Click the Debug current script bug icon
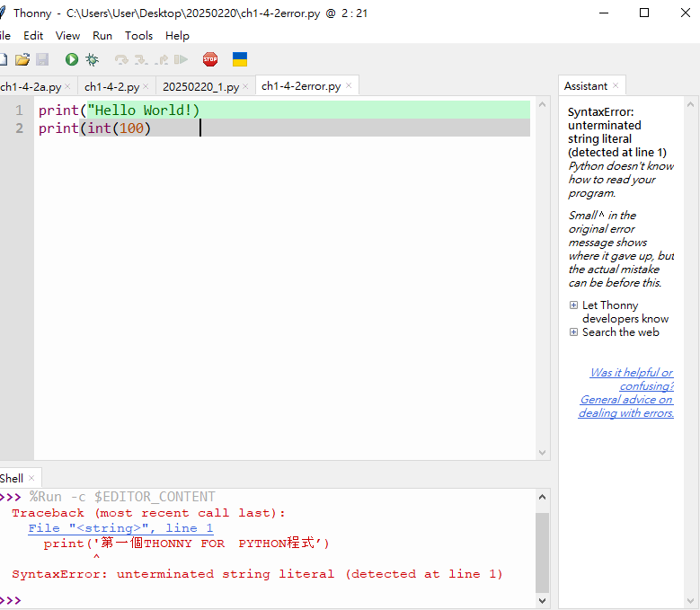700x610 pixels. click(x=92, y=59)
